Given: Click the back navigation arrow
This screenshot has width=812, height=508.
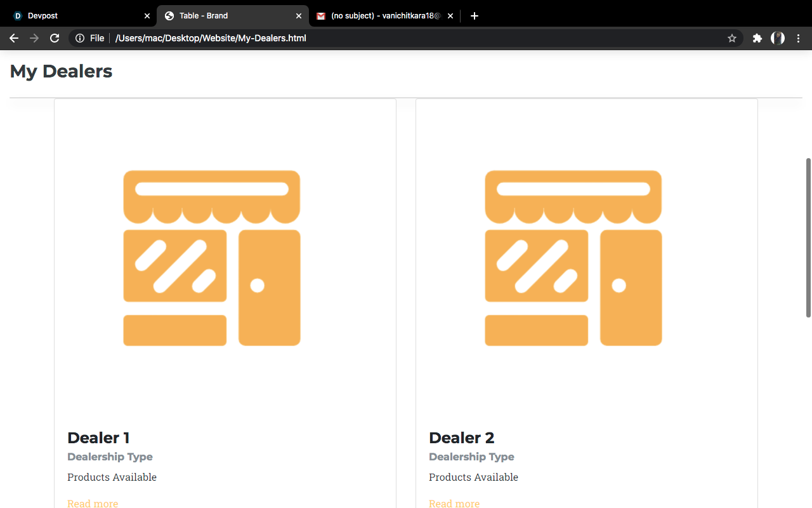Looking at the screenshot, I should pos(14,38).
